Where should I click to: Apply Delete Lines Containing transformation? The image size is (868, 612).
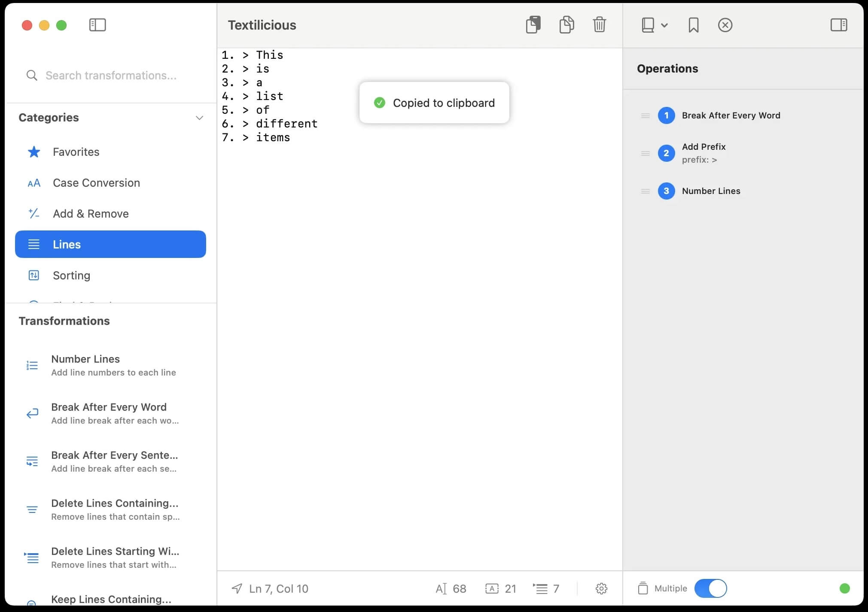point(114,509)
